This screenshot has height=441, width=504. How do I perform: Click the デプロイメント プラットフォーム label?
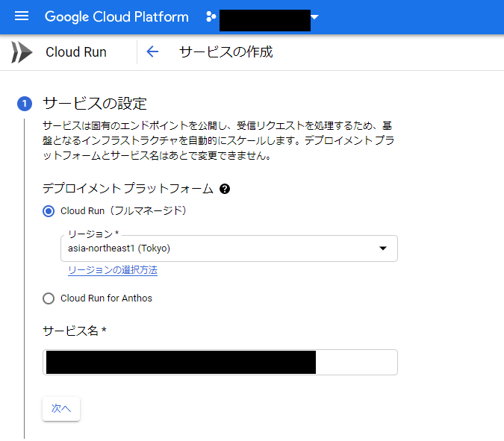pyautogui.click(x=128, y=189)
